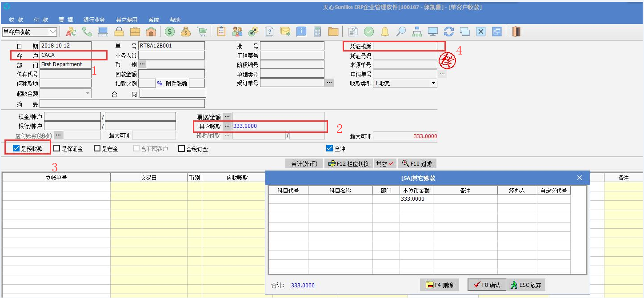
Task: Click the yellow bell notification icon
Action: (385, 32)
